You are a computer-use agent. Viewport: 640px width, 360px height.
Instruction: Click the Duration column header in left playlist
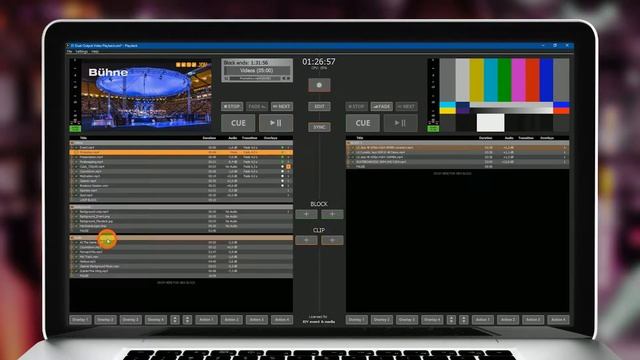(x=209, y=138)
